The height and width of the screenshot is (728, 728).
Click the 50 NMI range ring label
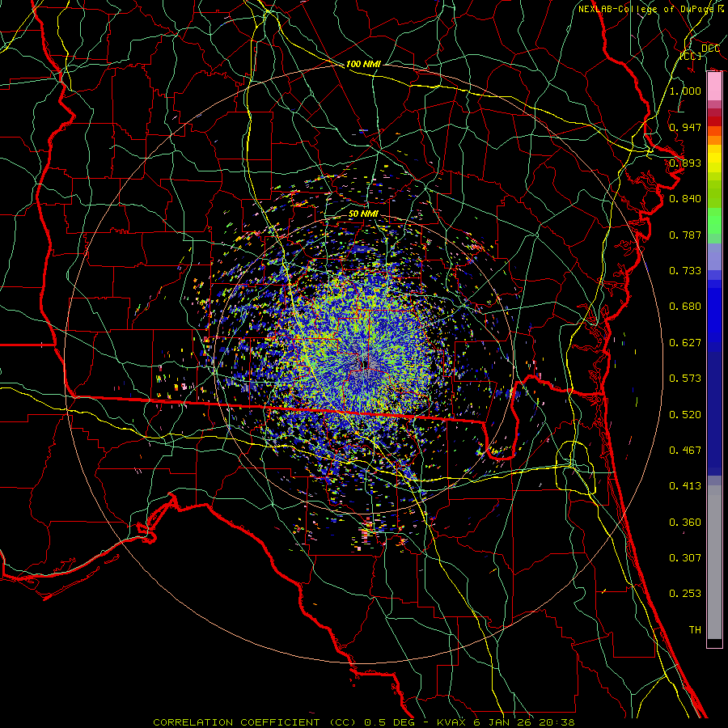point(363,214)
